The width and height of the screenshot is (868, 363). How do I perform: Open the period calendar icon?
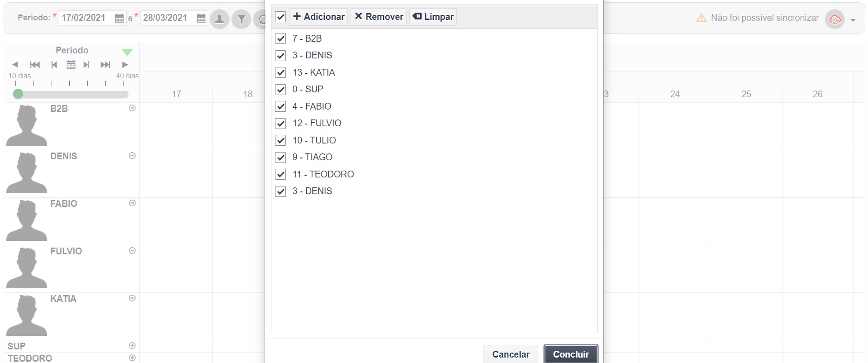(x=71, y=65)
